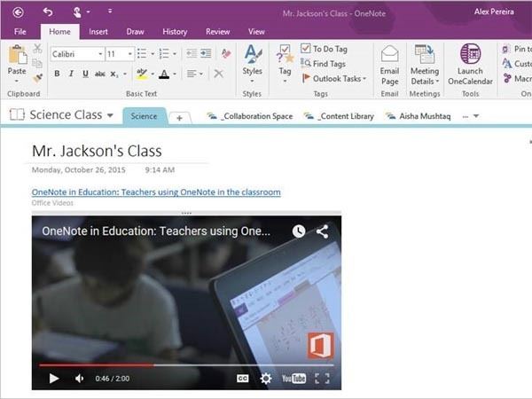Viewport: 532px width, 399px height.
Task: Toggle Underline formatting
Action: (85, 74)
